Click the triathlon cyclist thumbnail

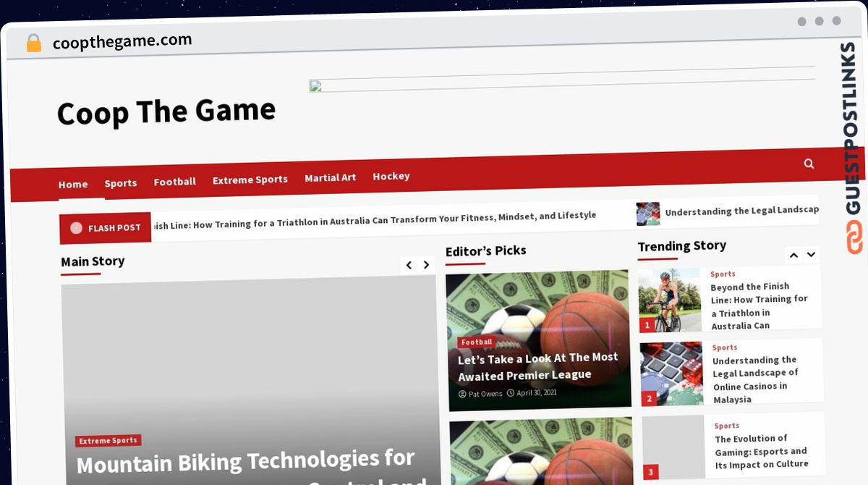670,300
